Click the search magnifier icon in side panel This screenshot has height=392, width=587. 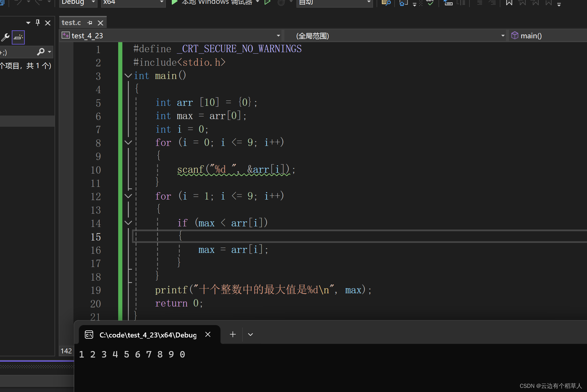coord(41,52)
